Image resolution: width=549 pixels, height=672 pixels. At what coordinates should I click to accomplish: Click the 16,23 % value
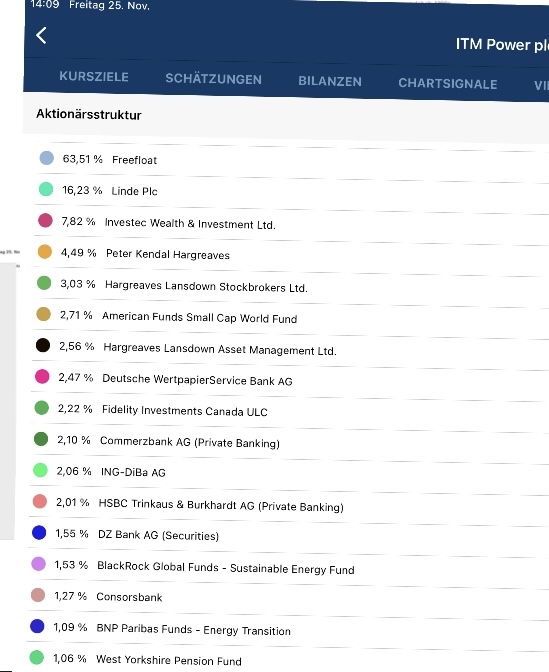(x=82, y=190)
